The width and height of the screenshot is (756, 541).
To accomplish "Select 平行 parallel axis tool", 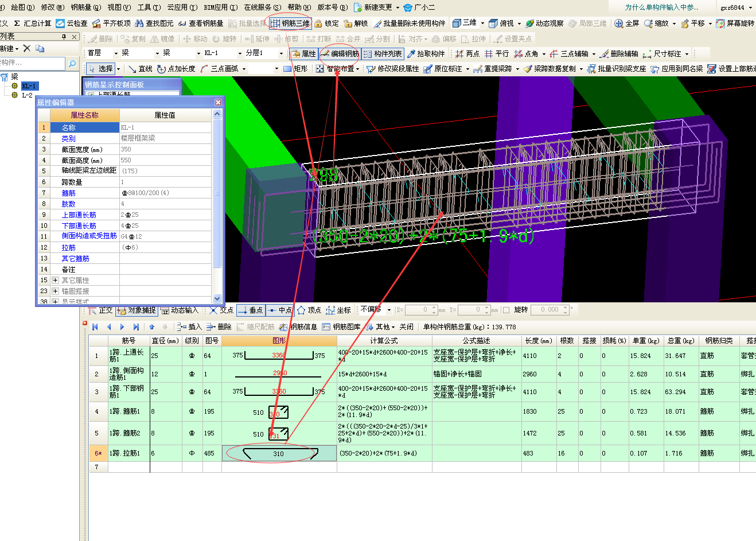I will point(496,53).
